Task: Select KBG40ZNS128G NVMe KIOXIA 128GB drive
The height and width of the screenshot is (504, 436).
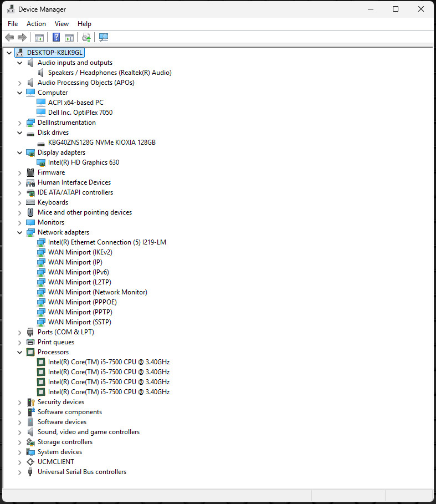Action: click(x=102, y=142)
